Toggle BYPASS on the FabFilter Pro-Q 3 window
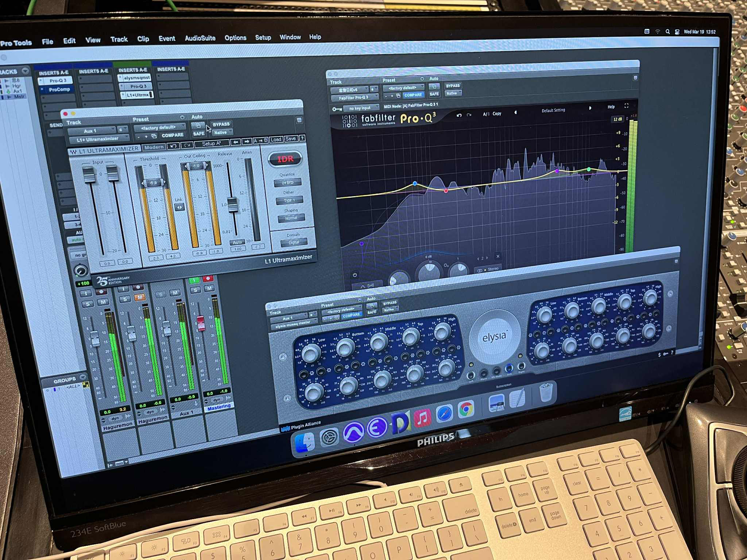 [x=453, y=86]
